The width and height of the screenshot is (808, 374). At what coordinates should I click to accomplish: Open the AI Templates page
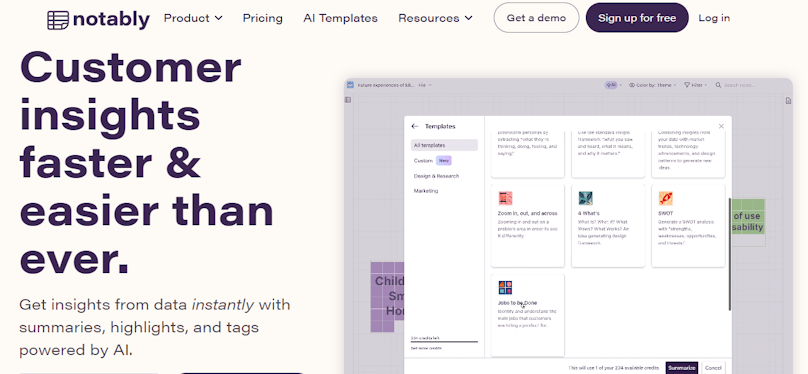coord(341,18)
